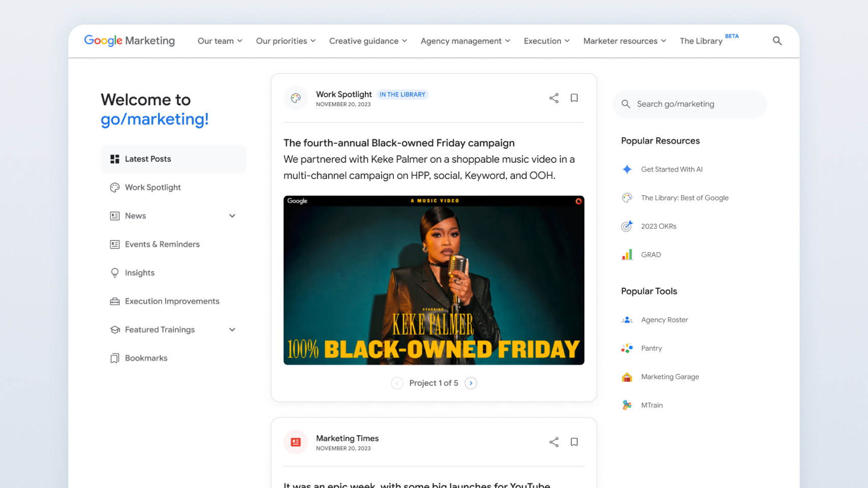Open Bookmarks section

[x=174, y=358]
